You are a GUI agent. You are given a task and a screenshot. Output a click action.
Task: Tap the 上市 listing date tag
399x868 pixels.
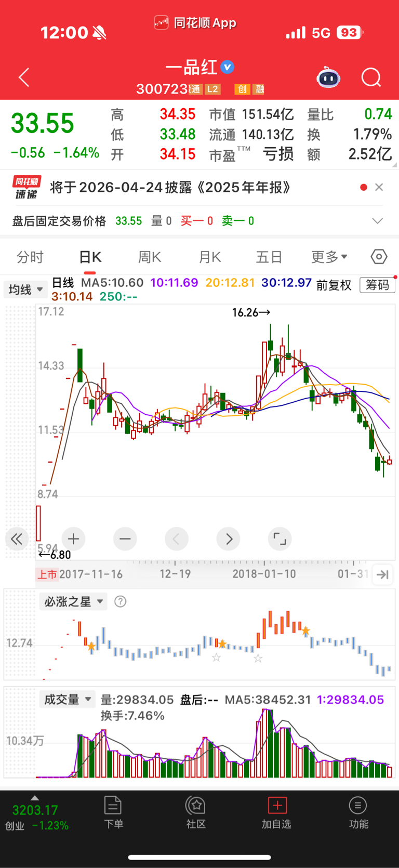coord(47,574)
